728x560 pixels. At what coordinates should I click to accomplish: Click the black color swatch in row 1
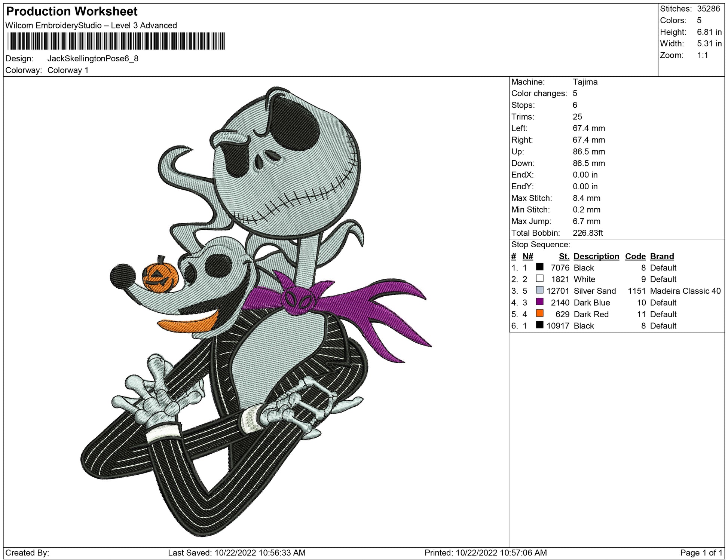(539, 267)
